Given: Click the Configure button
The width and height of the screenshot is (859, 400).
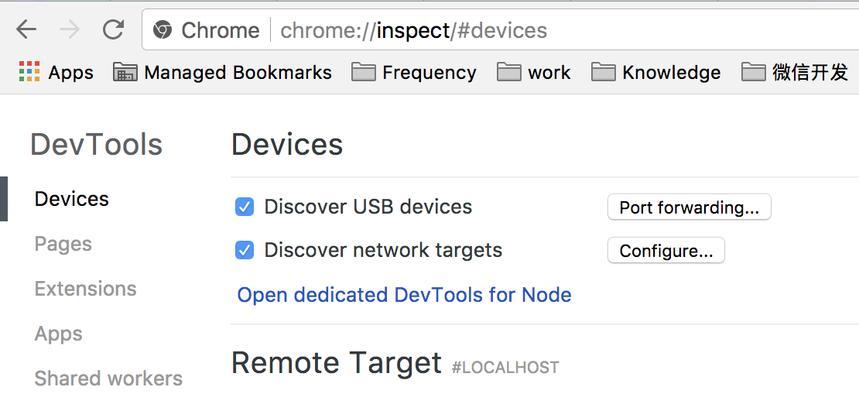Looking at the screenshot, I should click(x=666, y=250).
